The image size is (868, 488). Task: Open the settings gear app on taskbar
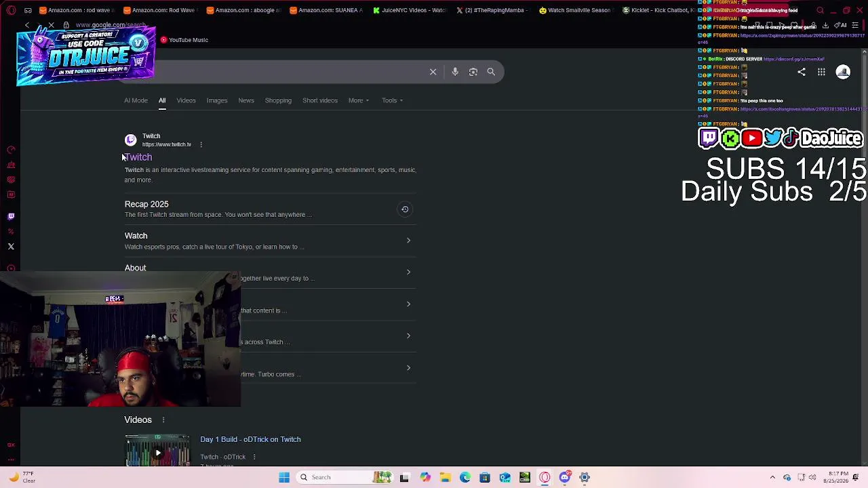point(585,477)
